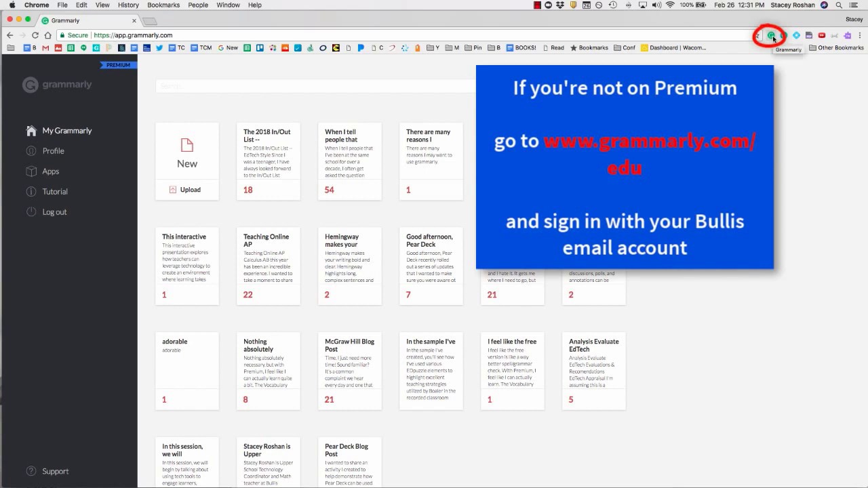This screenshot has width=868, height=488.
Task: Click the PREMIUM badge
Action: point(118,65)
